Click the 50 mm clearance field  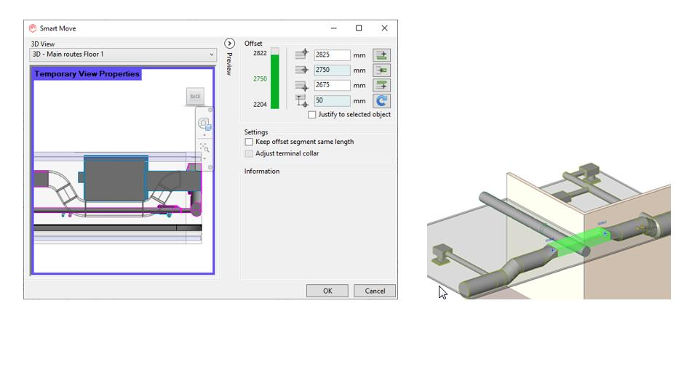pyautogui.click(x=332, y=101)
